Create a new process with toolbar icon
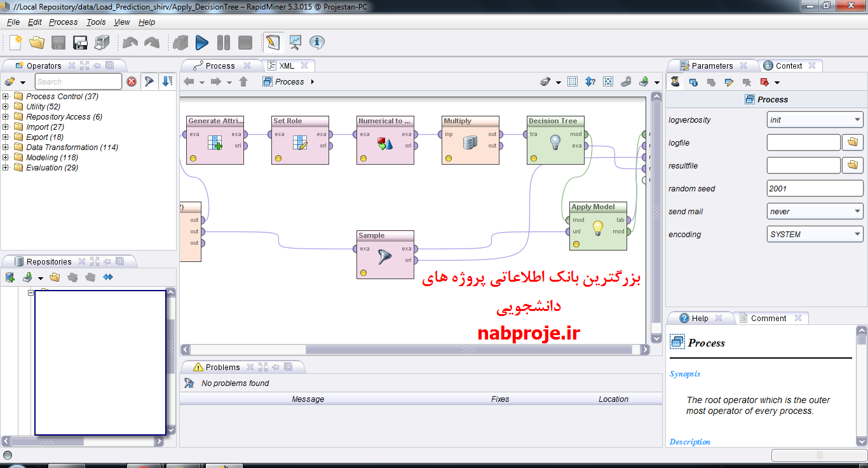The image size is (868, 468). coord(16,43)
